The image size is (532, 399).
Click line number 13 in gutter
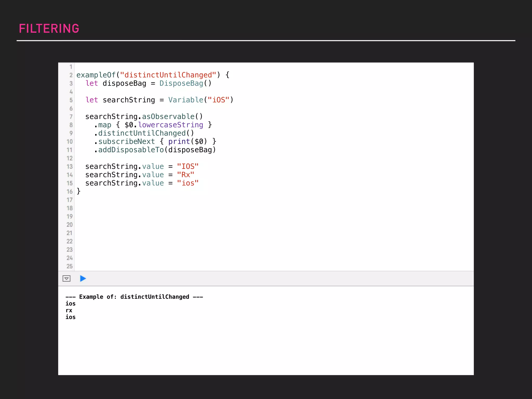(x=69, y=167)
